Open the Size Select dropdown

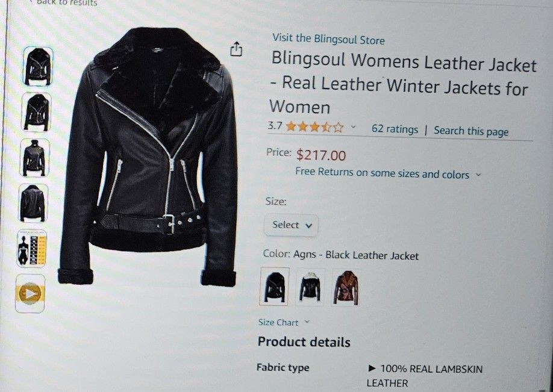tap(292, 225)
